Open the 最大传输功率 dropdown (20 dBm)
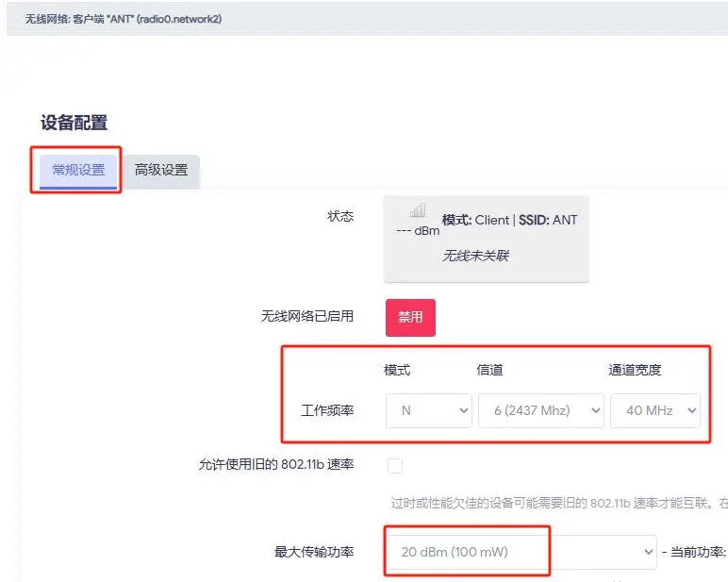 (x=521, y=552)
